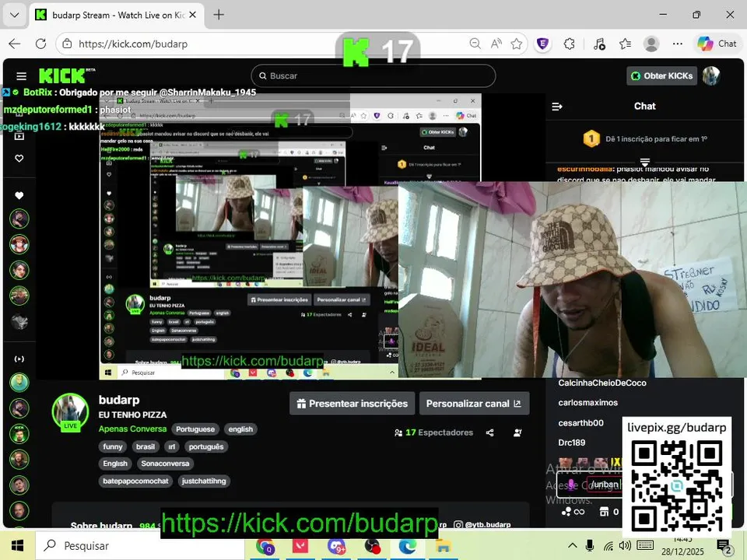Click the media control music icon

tap(599, 44)
